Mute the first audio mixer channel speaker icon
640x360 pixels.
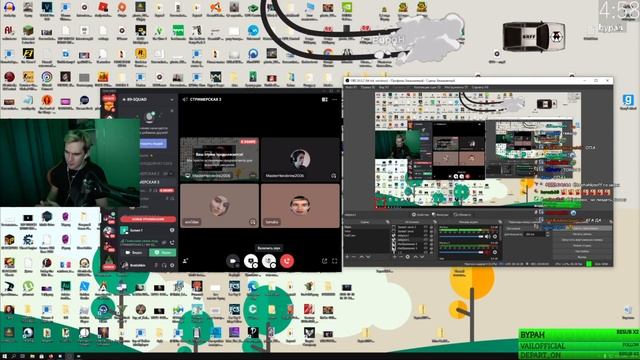[x=488, y=236]
